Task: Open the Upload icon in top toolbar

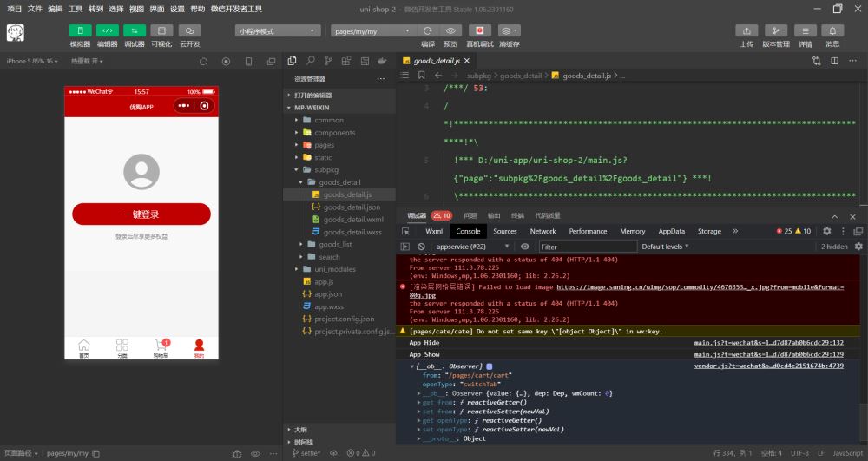Action: (746, 31)
